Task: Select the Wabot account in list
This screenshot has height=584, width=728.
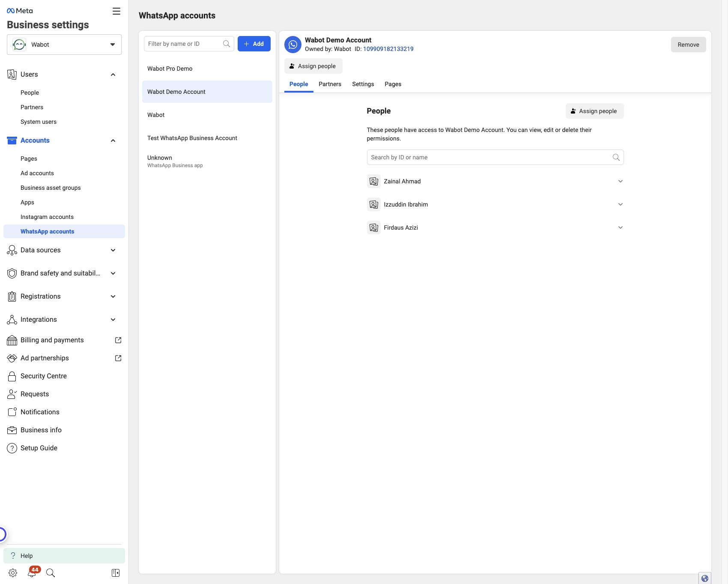Action: click(x=207, y=115)
